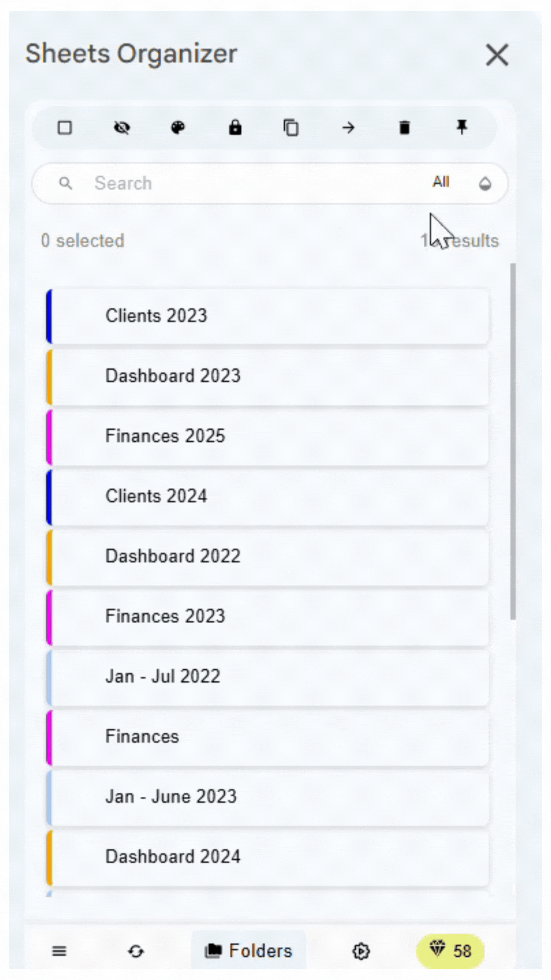This screenshot has width=551, height=980.
Task: Open the color palette tool for sheets
Action: coord(178,128)
